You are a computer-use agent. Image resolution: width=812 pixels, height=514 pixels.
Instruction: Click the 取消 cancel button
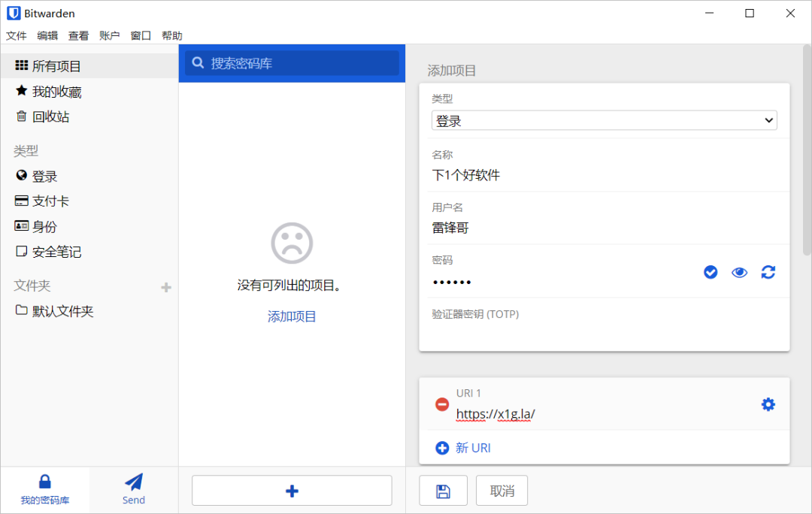click(x=501, y=490)
